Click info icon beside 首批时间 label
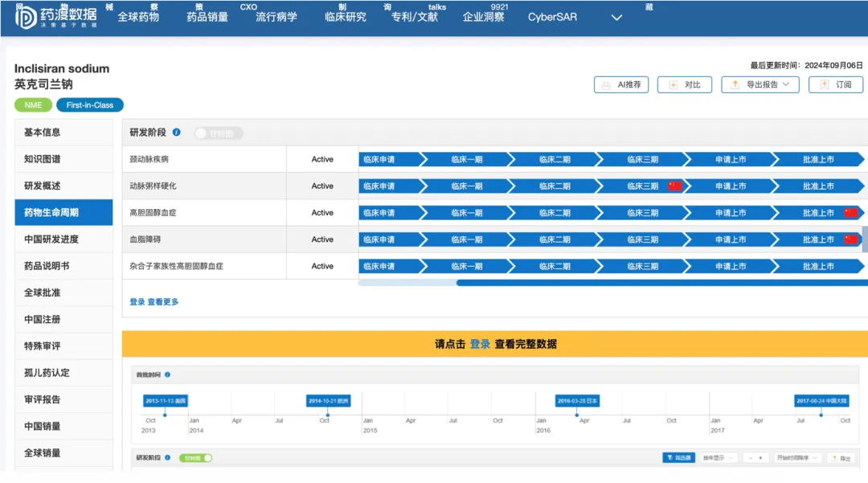This screenshot has width=868, height=483. tap(167, 375)
